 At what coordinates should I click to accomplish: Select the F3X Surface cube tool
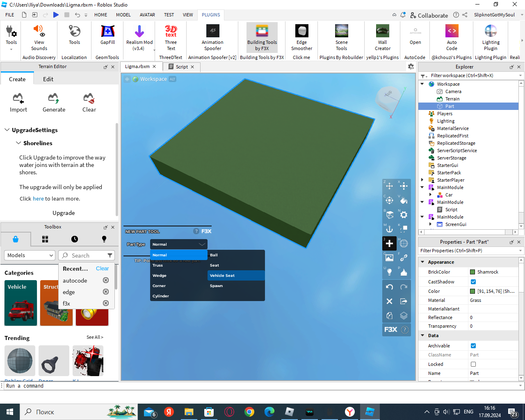(x=389, y=215)
